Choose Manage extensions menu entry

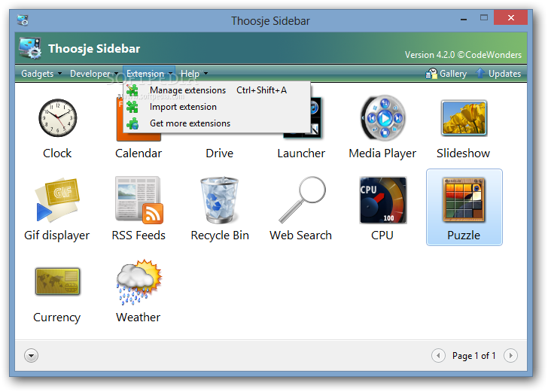tap(217, 90)
